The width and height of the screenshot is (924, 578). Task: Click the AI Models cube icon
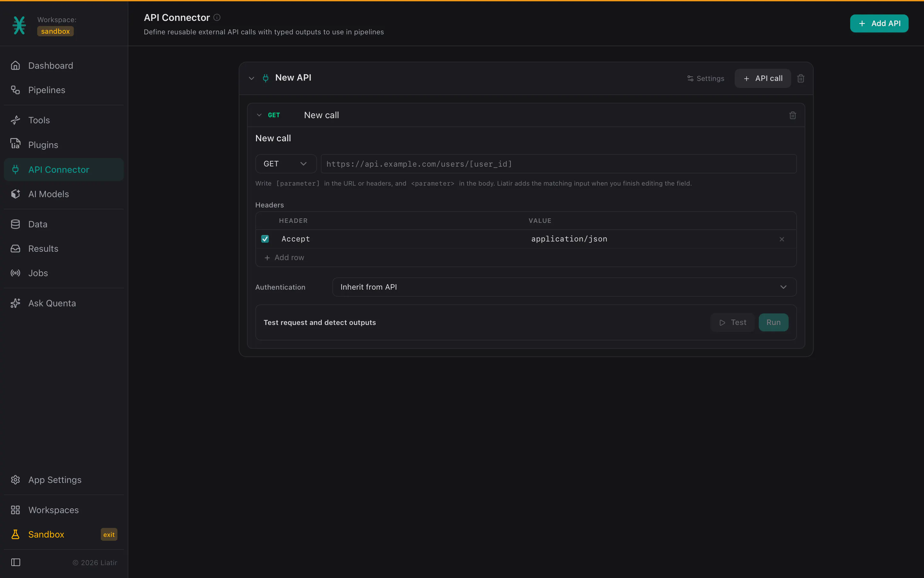15,194
